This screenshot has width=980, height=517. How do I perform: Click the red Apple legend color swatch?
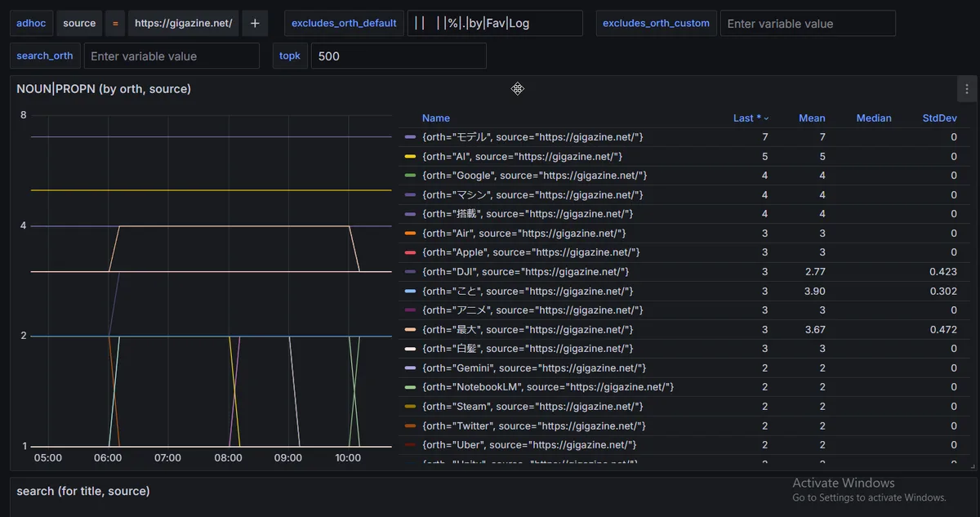coord(410,253)
